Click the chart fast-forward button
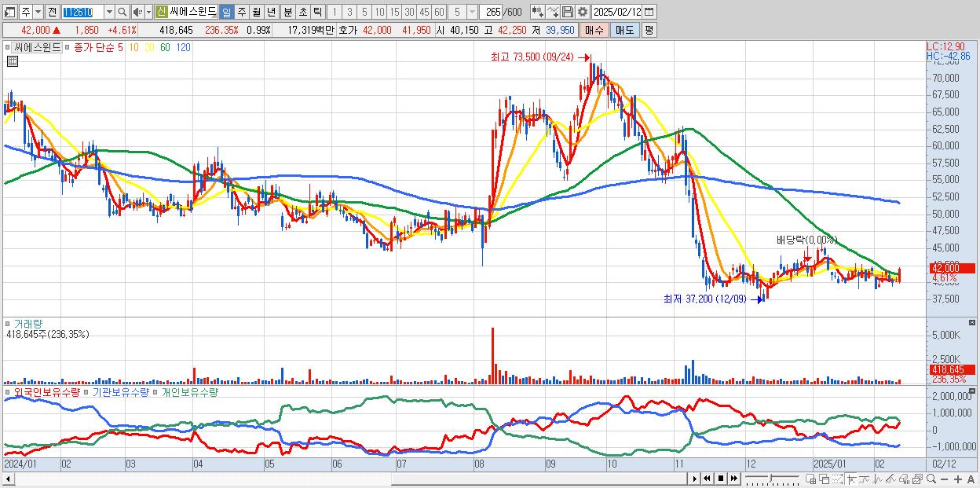The height and width of the screenshot is (488, 980). pyautogui.click(x=733, y=479)
